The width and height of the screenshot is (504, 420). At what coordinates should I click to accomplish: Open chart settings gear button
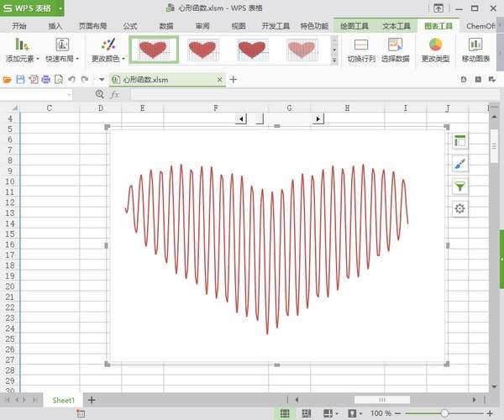tap(459, 208)
